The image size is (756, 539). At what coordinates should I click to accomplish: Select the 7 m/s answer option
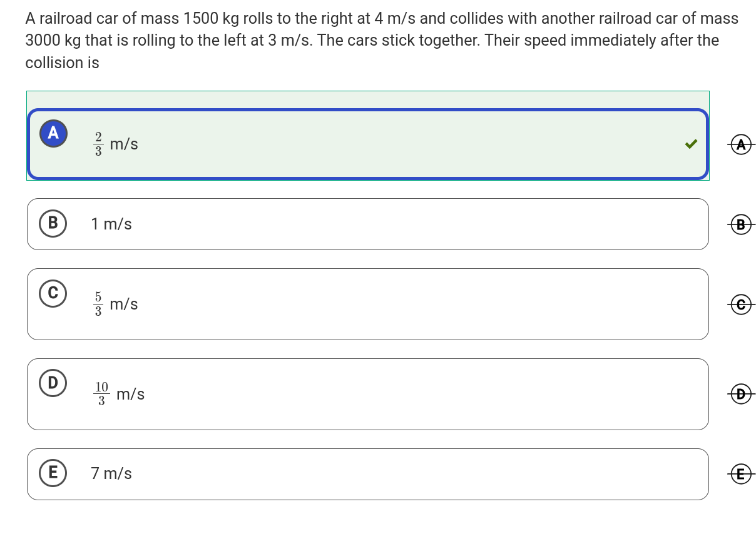[111, 474]
